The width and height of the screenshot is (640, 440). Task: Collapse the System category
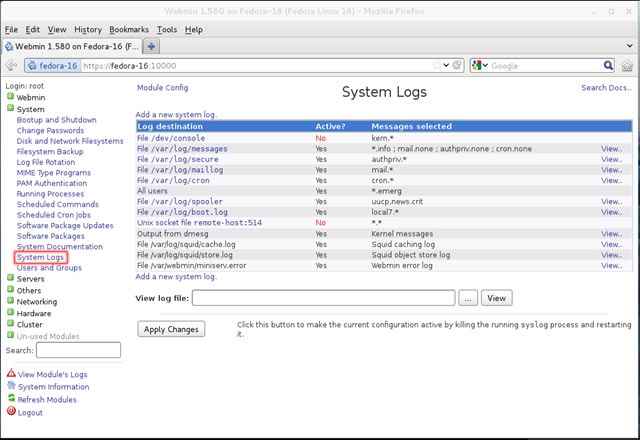pos(10,108)
